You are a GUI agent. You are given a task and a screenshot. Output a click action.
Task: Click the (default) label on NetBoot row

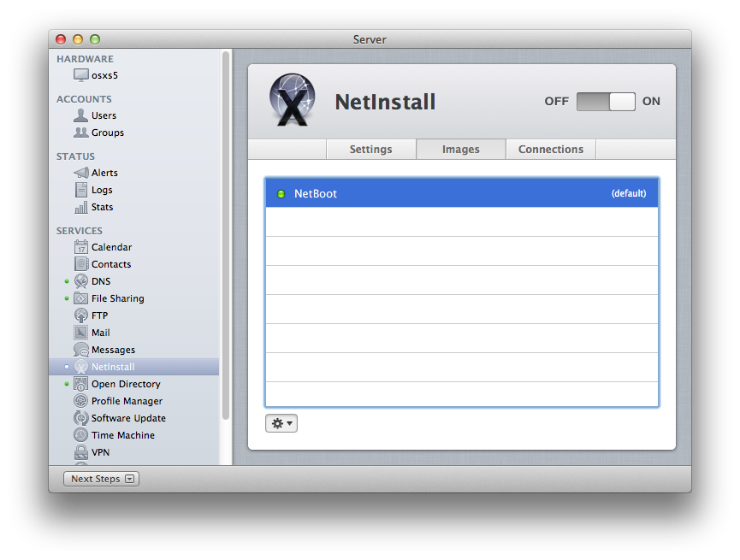629,193
